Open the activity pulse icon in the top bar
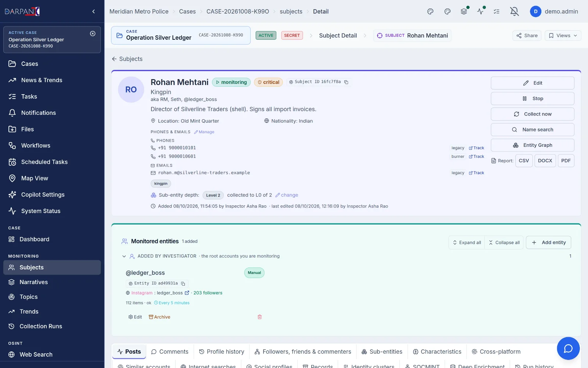This screenshot has width=588, height=368. (x=480, y=11)
